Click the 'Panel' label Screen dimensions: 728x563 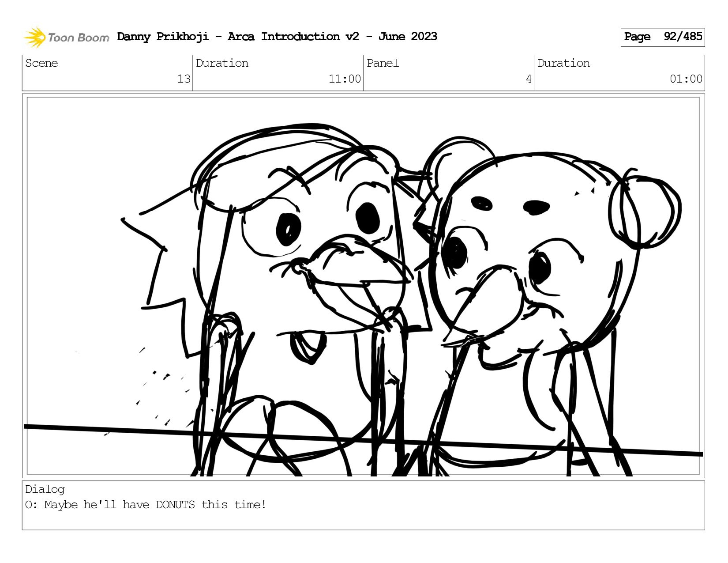383,63
